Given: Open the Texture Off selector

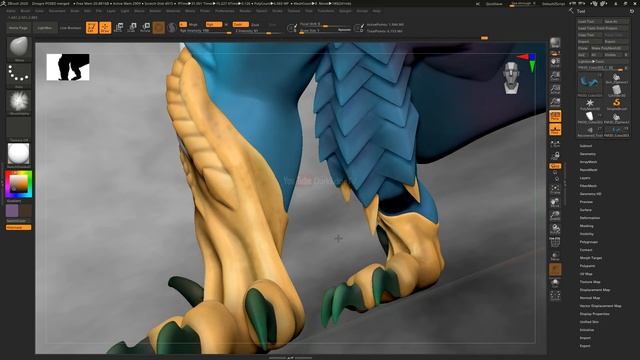Looking at the screenshot, I should click(19, 128).
